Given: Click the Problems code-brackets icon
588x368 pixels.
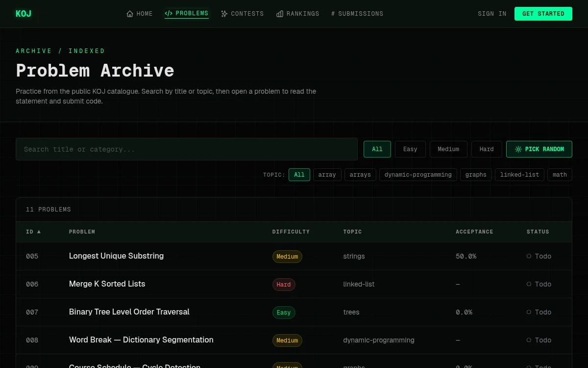Looking at the screenshot, I should tap(169, 13).
